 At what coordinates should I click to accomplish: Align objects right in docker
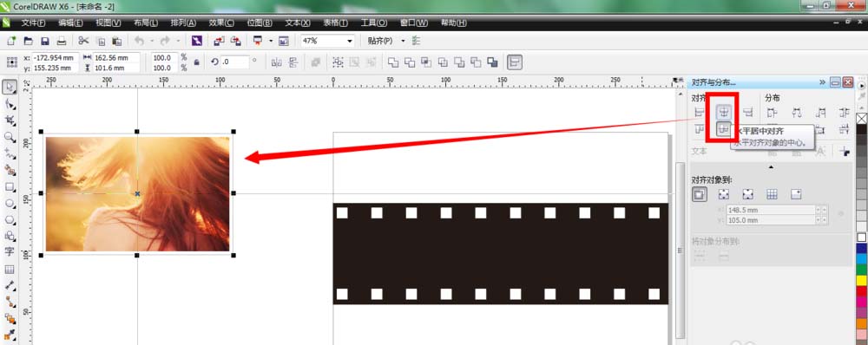click(748, 113)
